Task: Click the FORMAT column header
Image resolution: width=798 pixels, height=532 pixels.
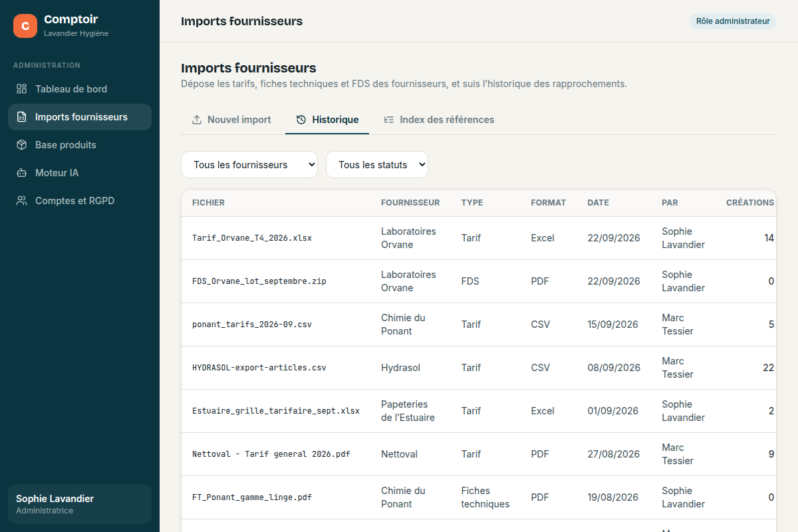Action: (548, 203)
